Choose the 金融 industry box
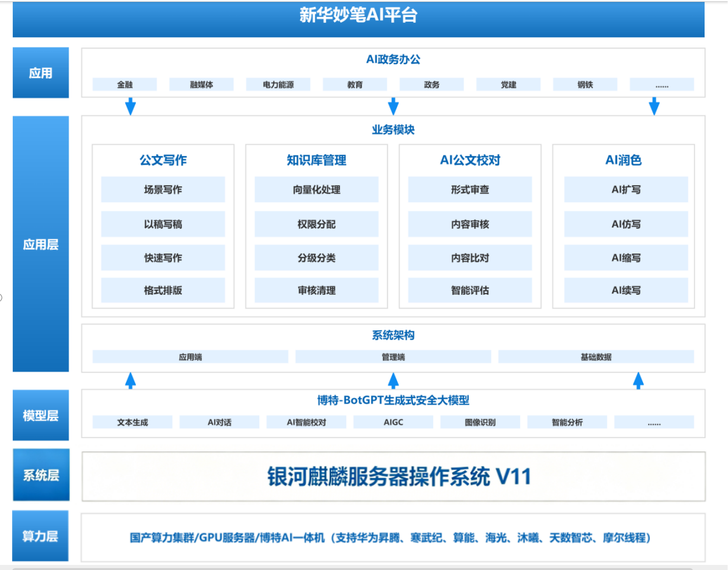The width and height of the screenshot is (728, 570). tap(125, 84)
